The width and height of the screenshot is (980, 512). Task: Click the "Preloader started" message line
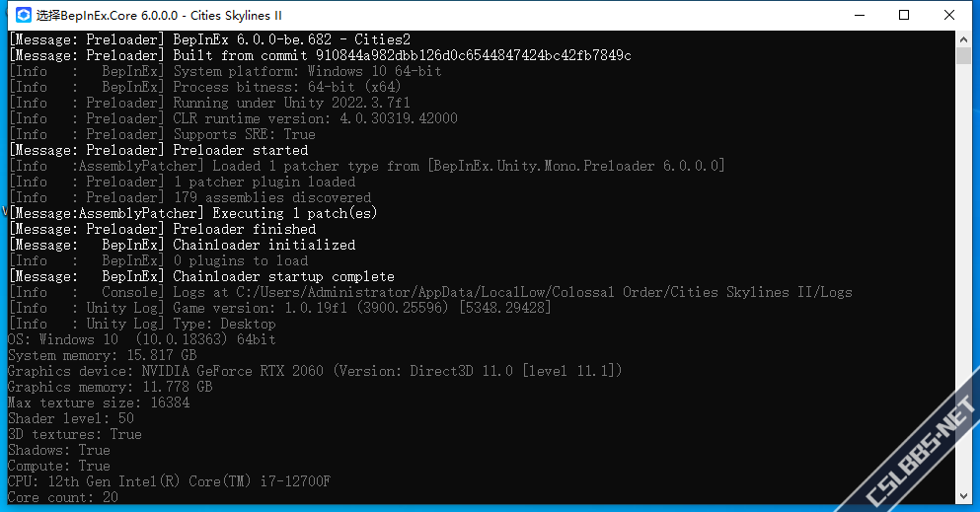point(240,150)
